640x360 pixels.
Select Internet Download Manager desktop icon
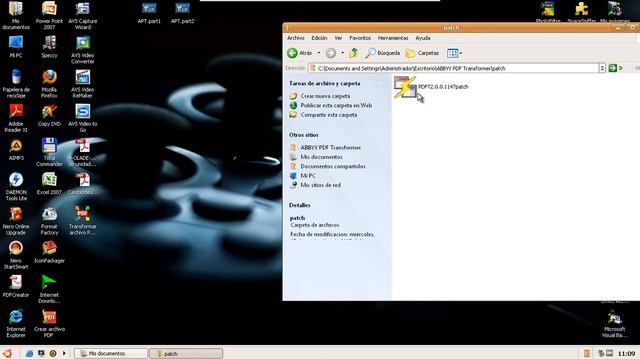pyautogui.click(x=49, y=289)
